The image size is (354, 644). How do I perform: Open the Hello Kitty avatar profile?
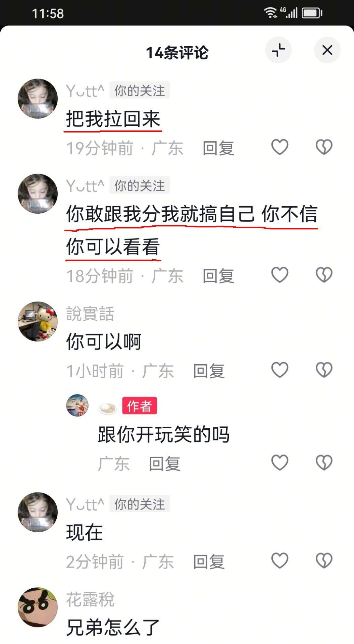coord(38,321)
